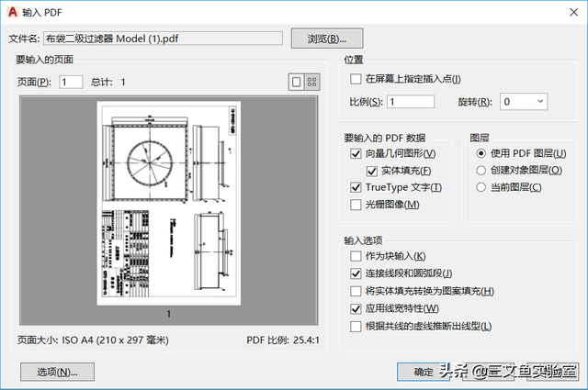Image resolution: width=588 pixels, height=390 pixels.
Task: Click the 页面 page number field
Action: (71, 82)
